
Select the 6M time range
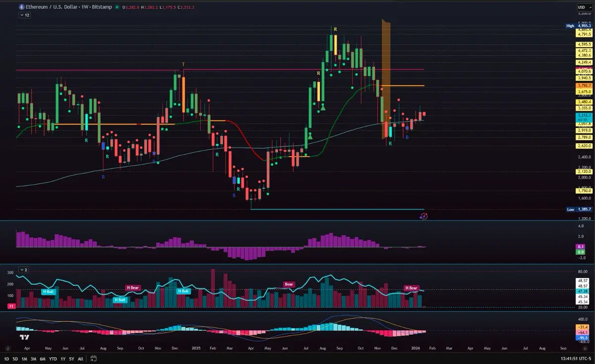pos(43,359)
